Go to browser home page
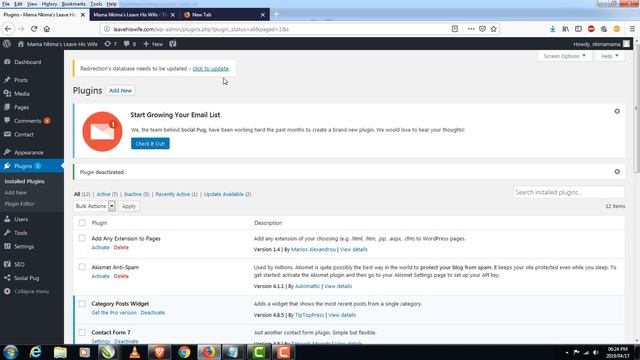The image size is (640, 360). [47, 29]
